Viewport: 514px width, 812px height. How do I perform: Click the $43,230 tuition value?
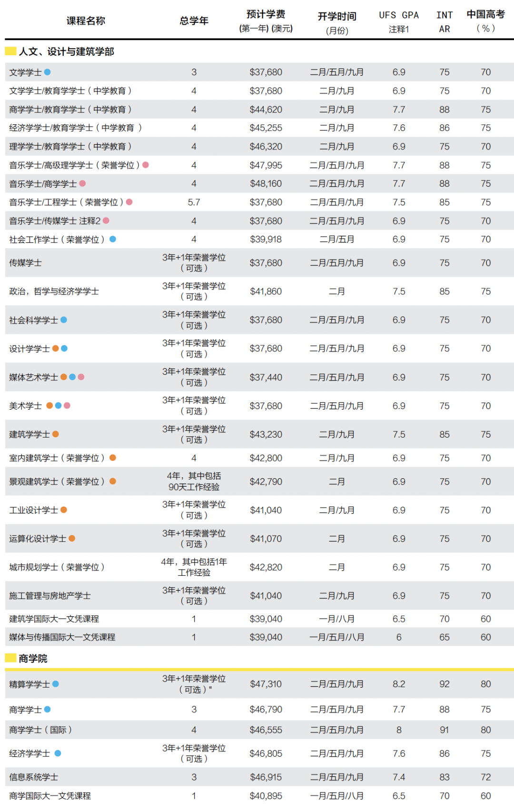tap(266, 434)
